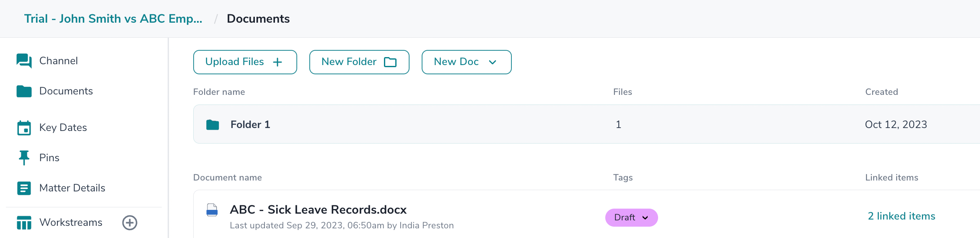Click the Key Dates calendar icon

tap(24, 128)
